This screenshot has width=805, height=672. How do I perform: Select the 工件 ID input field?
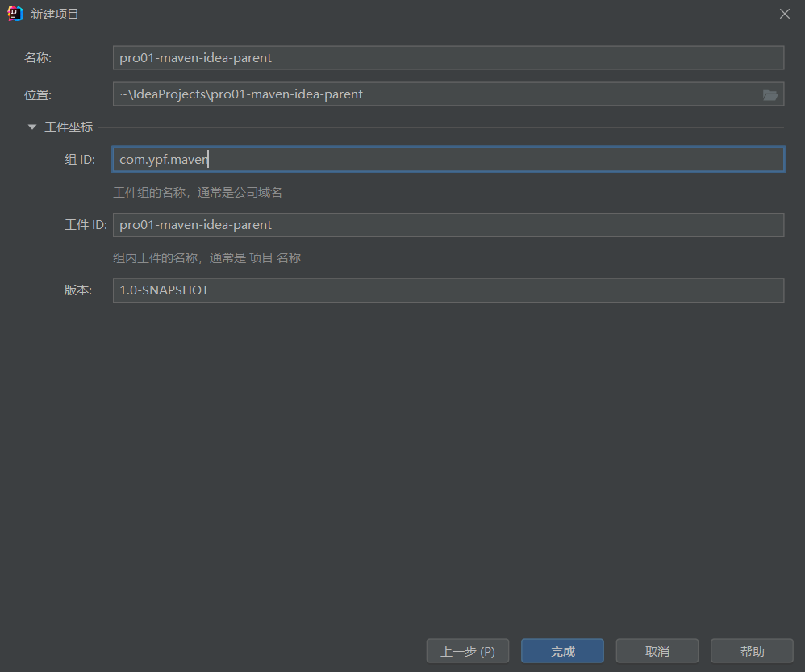(x=448, y=225)
